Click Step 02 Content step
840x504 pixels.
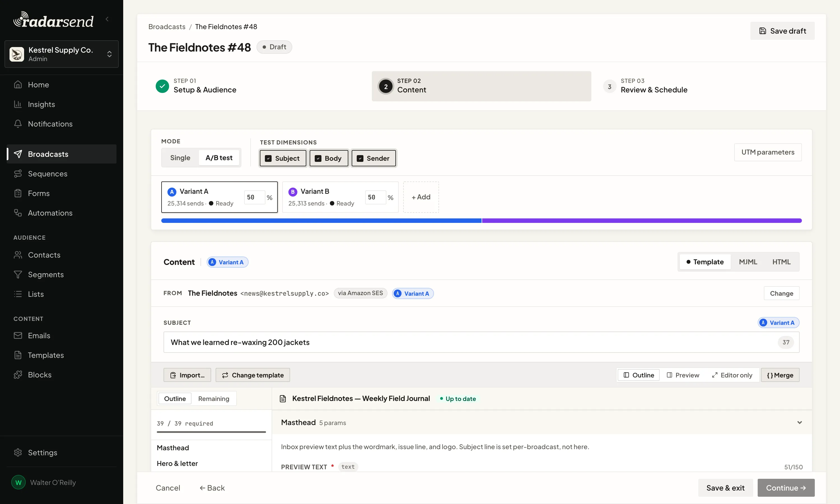[x=481, y=86]
